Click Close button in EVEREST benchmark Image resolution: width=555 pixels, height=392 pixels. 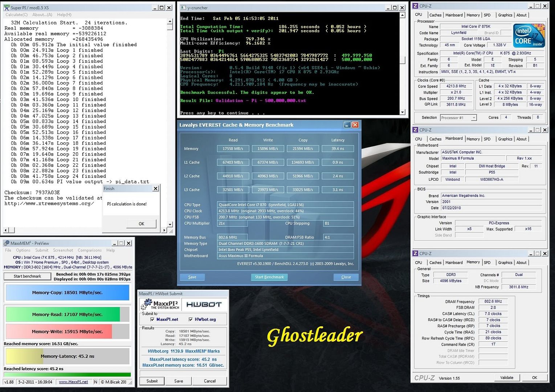point(346,277)
